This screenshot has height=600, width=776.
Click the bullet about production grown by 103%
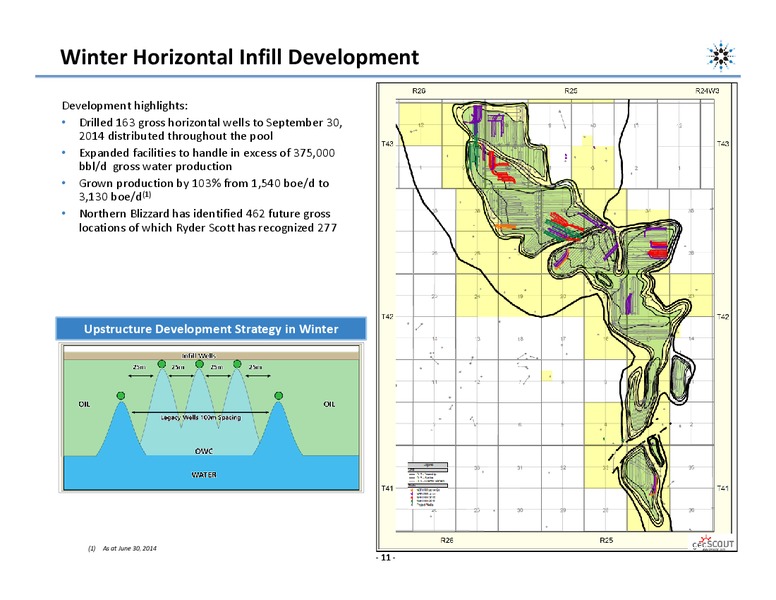pos(204,190)
